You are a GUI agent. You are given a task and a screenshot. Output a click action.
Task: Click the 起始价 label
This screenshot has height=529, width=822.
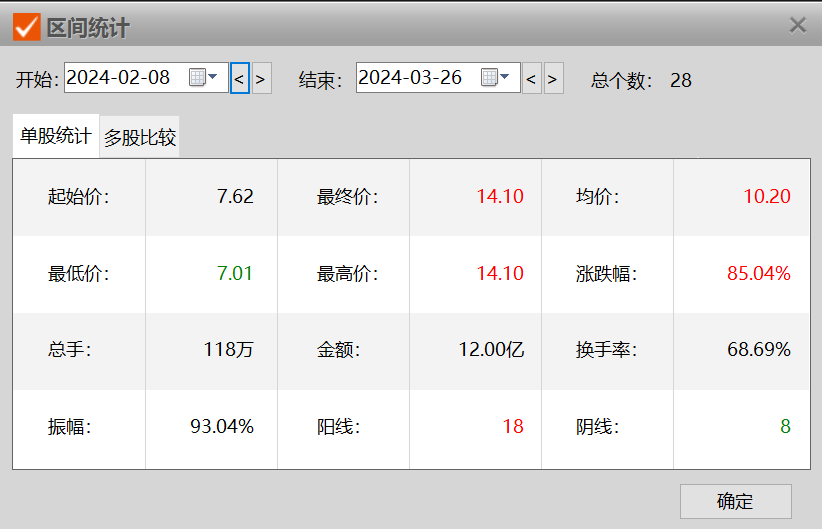tap(79, 197)
